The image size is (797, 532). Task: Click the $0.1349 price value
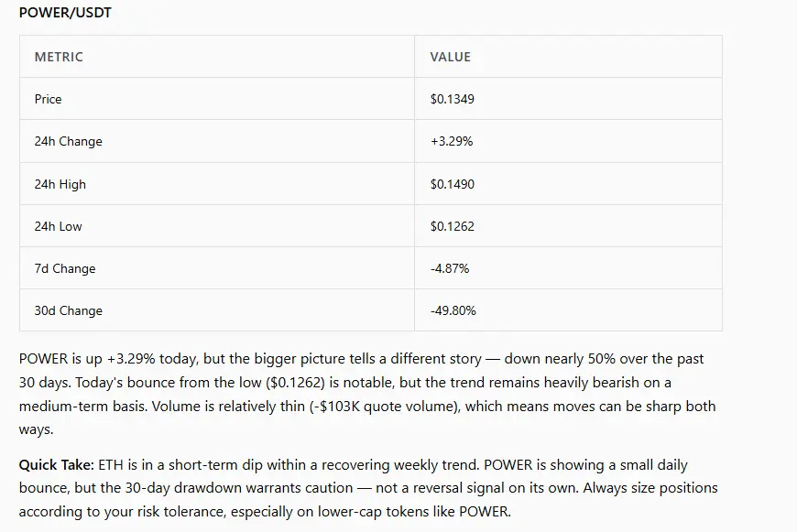452,99
